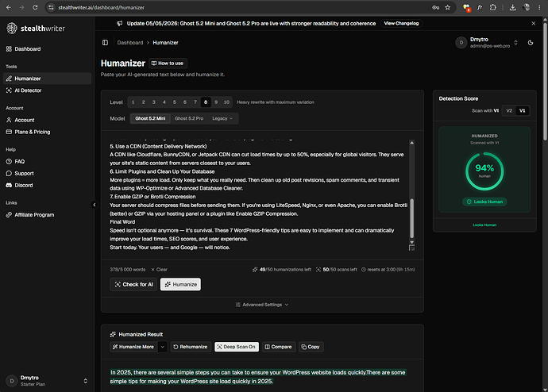Click Compare button
Screen dimensions: 548x392
pyautogui.click(x=279, y=347)
